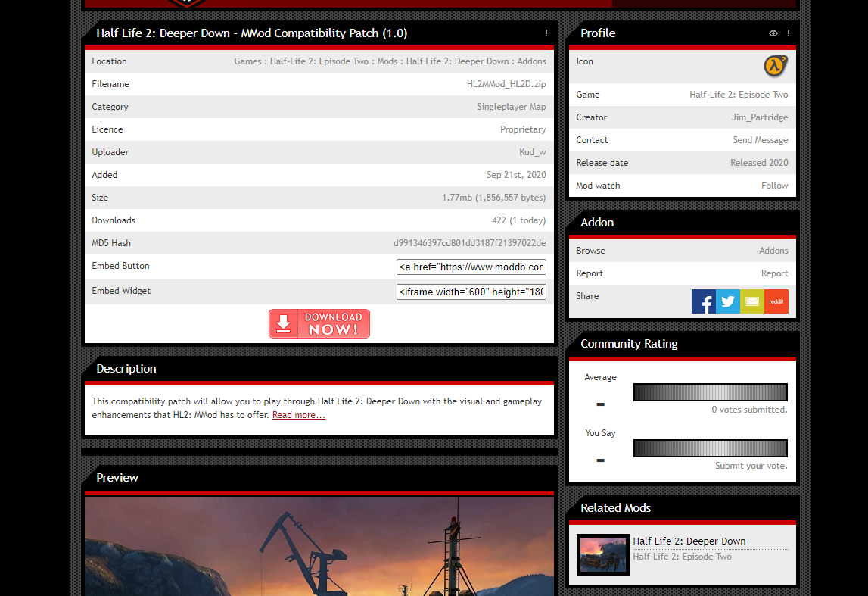Open the preview image of the harbor crane

tap(319, 546)
